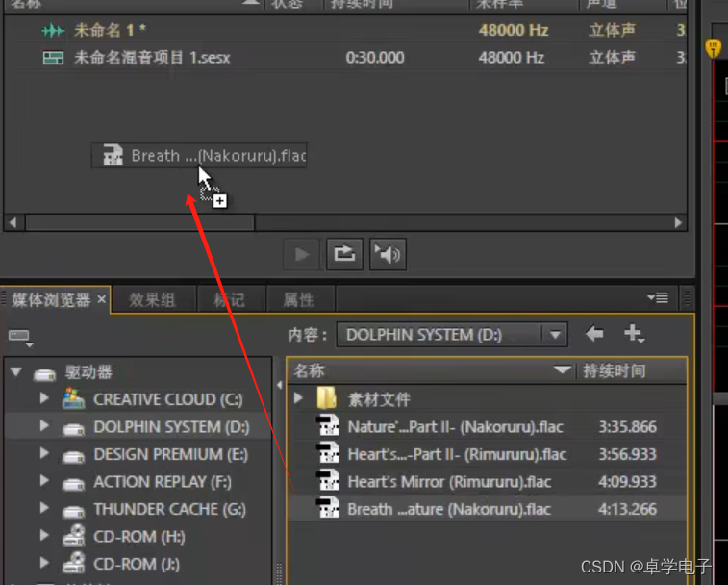
Task: Click the multitrack session icon for 1.sesx
Action: [x=53, y=58]
